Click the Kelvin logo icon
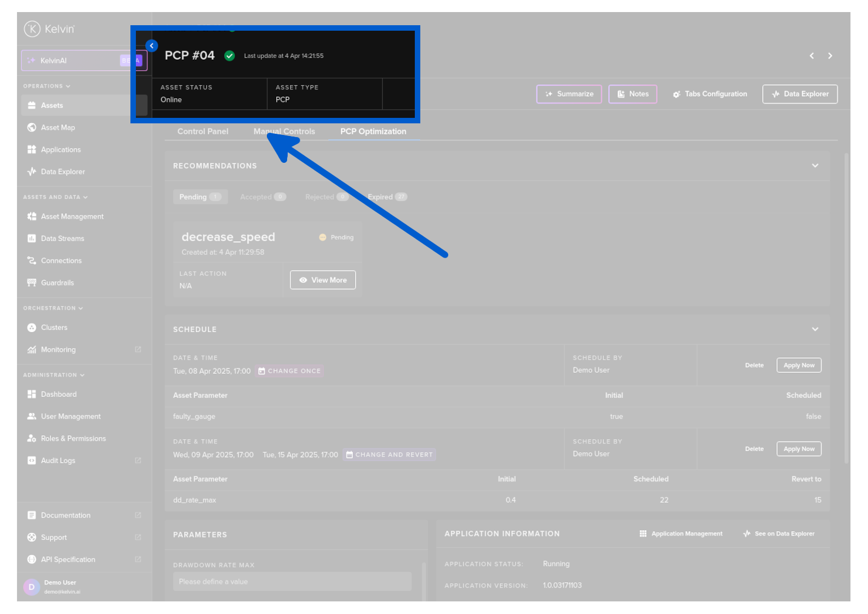Image resolution: width=868 pixels, height=614 pixels. (32, 29)
